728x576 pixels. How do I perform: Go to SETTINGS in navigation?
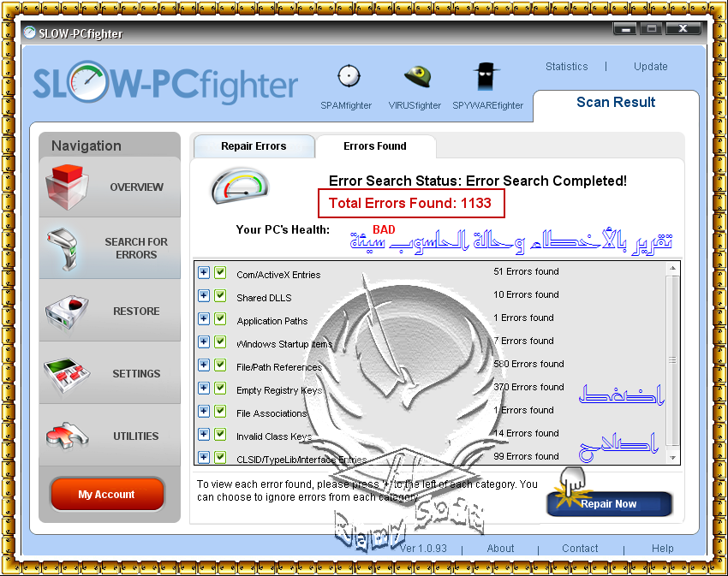[x=110, y=374]
